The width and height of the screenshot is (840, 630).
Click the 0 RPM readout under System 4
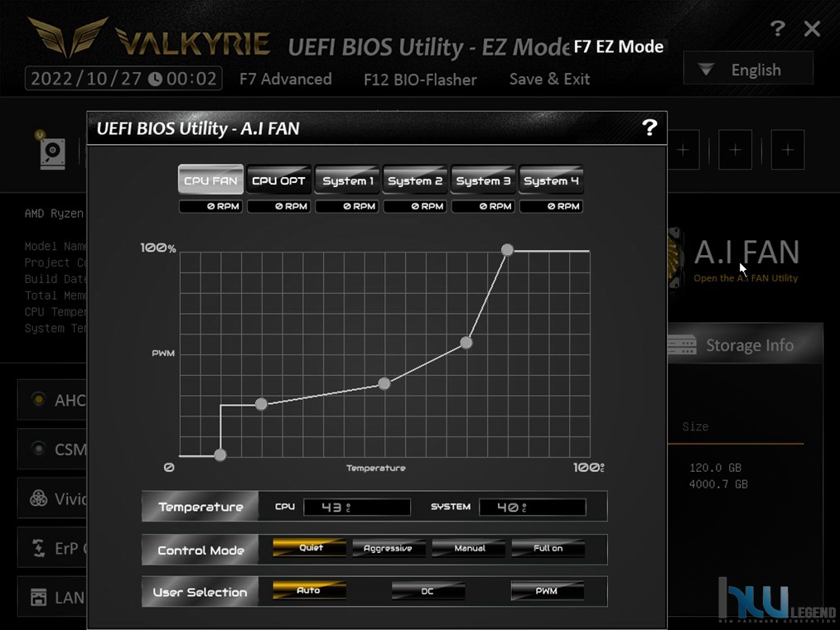[551, 206]
